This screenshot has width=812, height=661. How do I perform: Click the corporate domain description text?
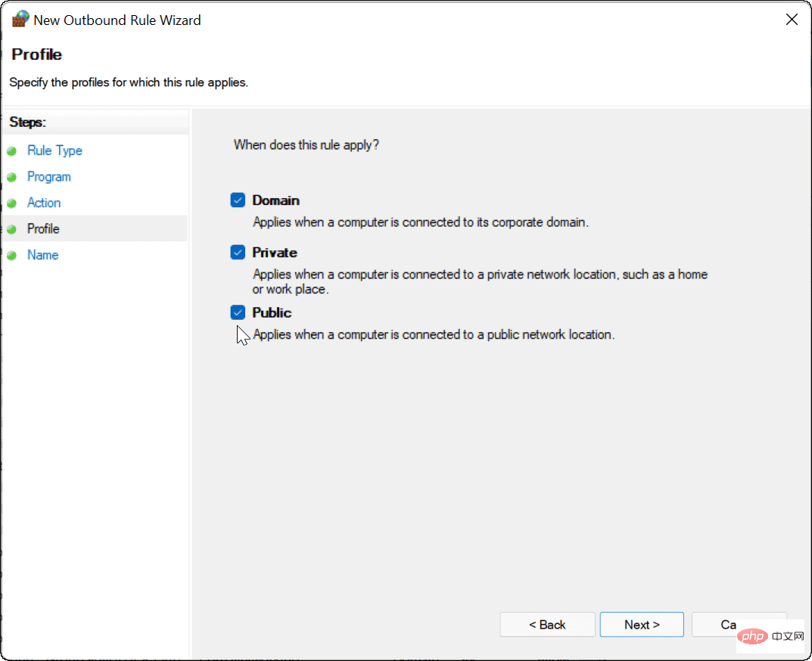[421, 222]
